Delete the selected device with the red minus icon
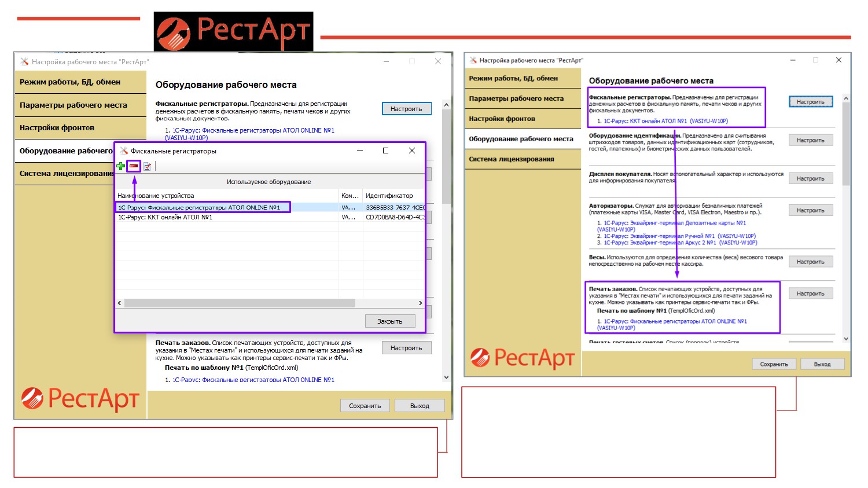The image size is (868, 488). (134, 166)
